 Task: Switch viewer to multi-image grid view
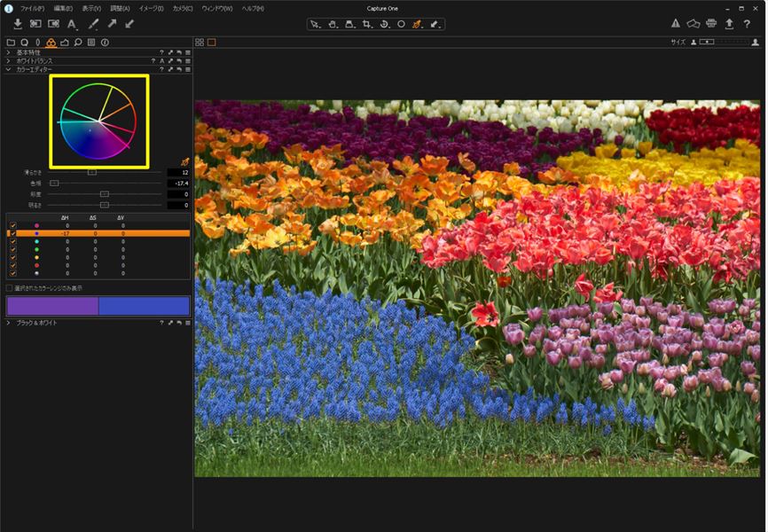point(200,43)
